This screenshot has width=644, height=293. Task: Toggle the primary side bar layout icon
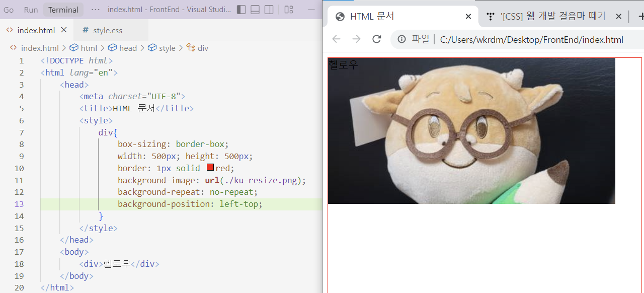click(241, 10)
